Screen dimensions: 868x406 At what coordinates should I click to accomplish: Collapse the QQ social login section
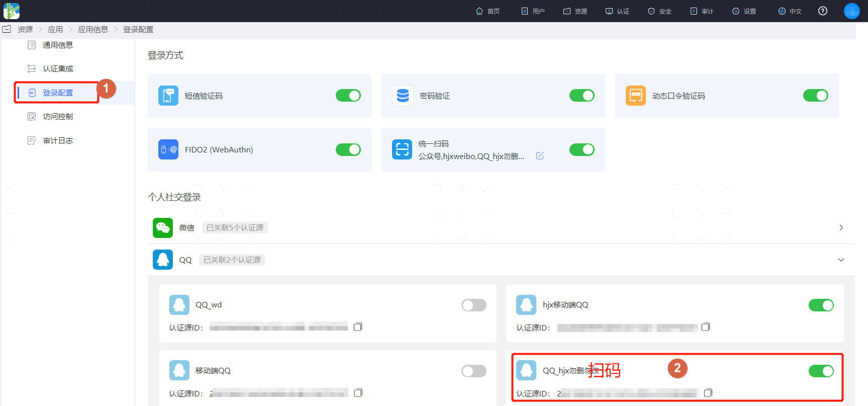coord(841,260)
